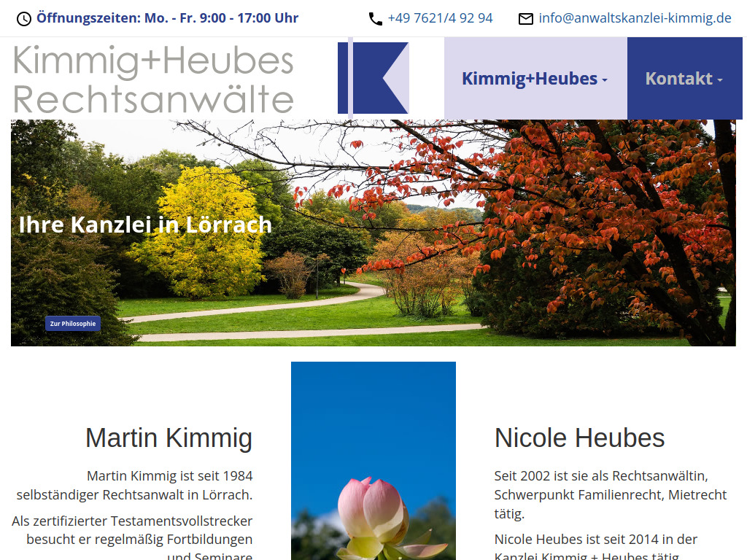The width and height of the screenshot is (747, 560).
Task: Click the Zur Philosophie button
Action: (73, 323)
